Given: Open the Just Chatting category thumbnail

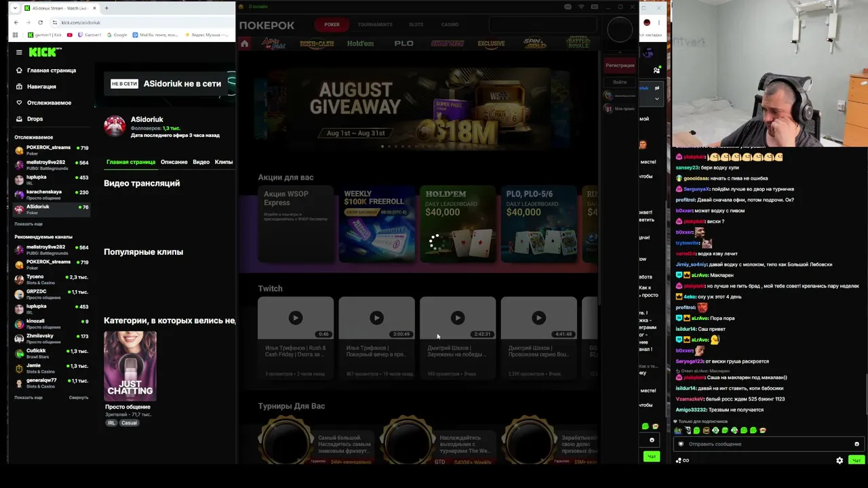Looking at the screenshot, I should point(130,367).
